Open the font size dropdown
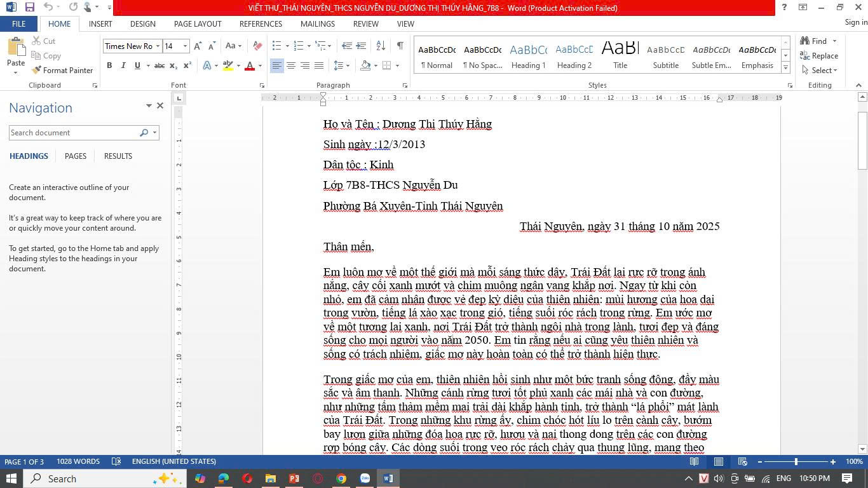 (185, 46)
